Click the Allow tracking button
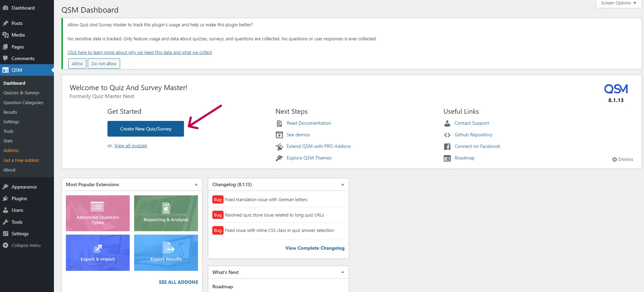 tap(77, 64)
